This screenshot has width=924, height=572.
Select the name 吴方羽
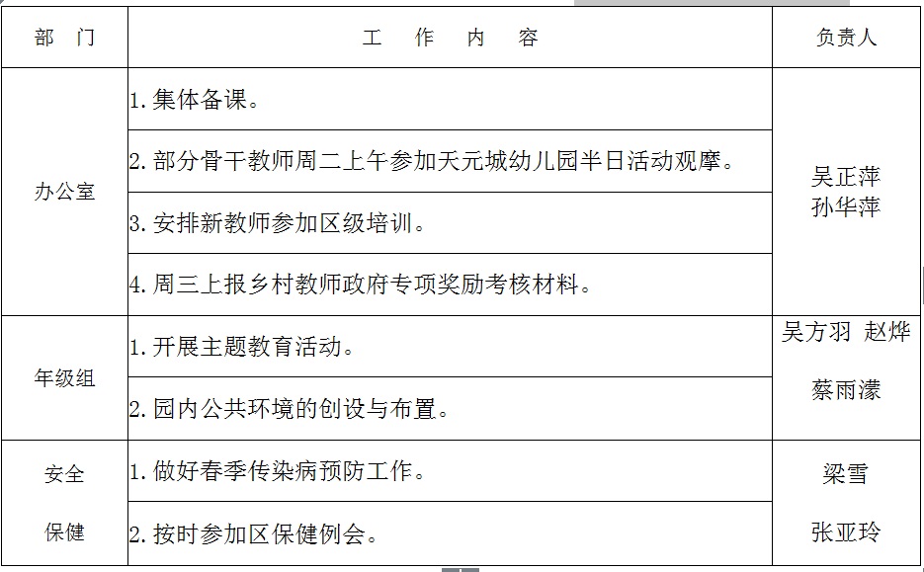tap(816, 332)
